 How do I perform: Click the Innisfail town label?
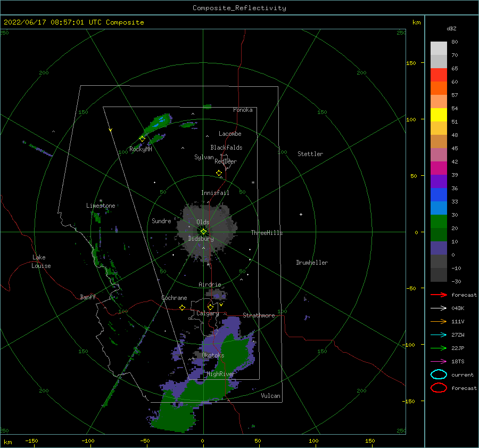(215, 193)
